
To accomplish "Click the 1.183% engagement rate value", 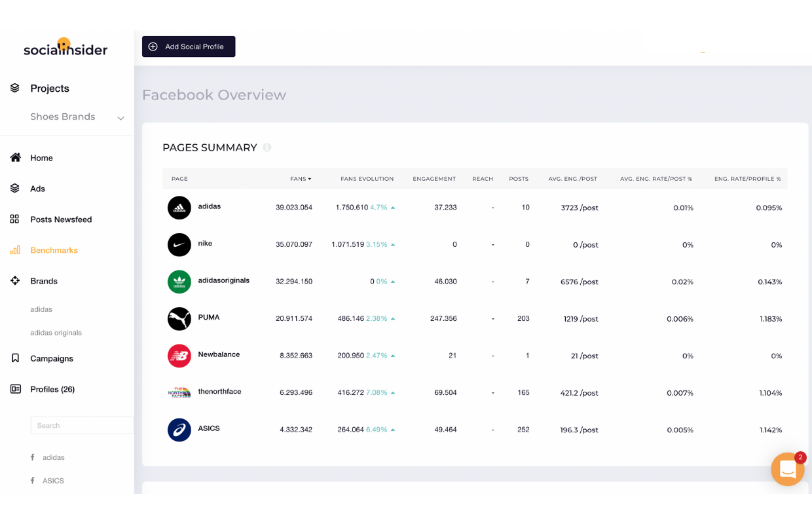I will tap(770, 319).
